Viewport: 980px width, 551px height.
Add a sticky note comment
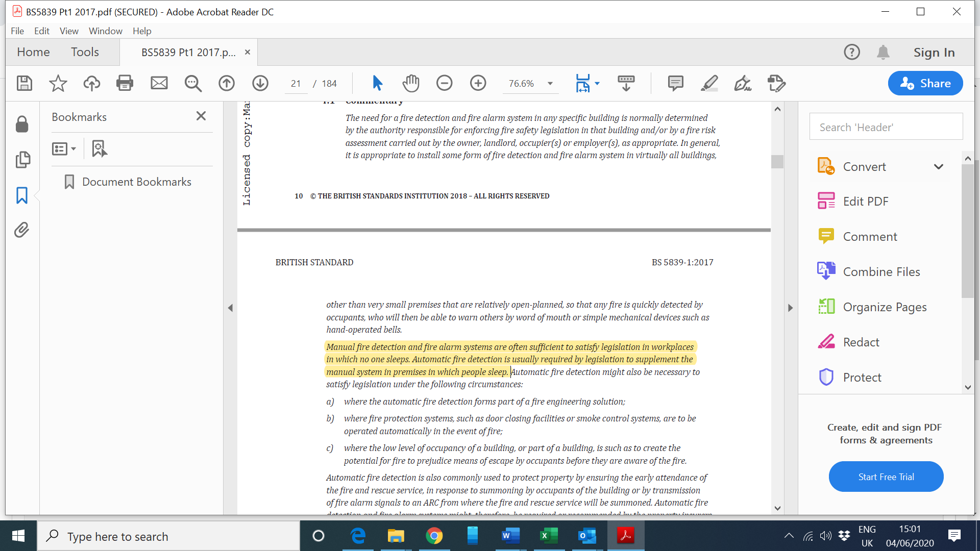(x=676, y=83)
